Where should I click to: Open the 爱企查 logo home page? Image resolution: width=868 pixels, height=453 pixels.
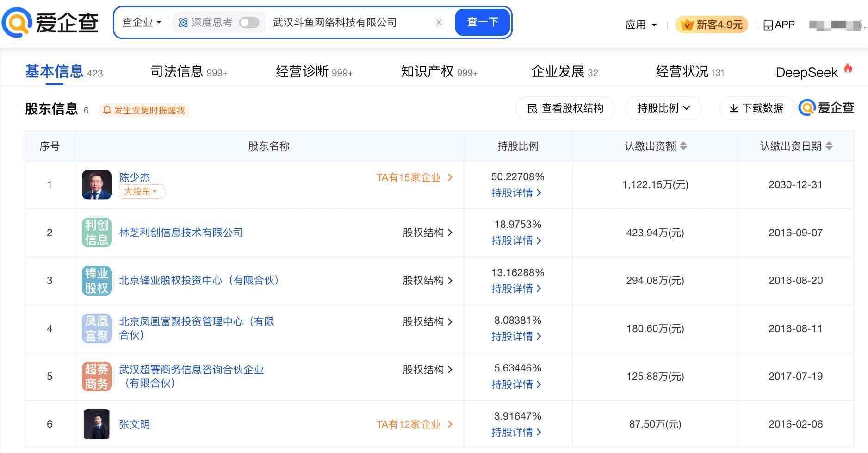(50, 22)
